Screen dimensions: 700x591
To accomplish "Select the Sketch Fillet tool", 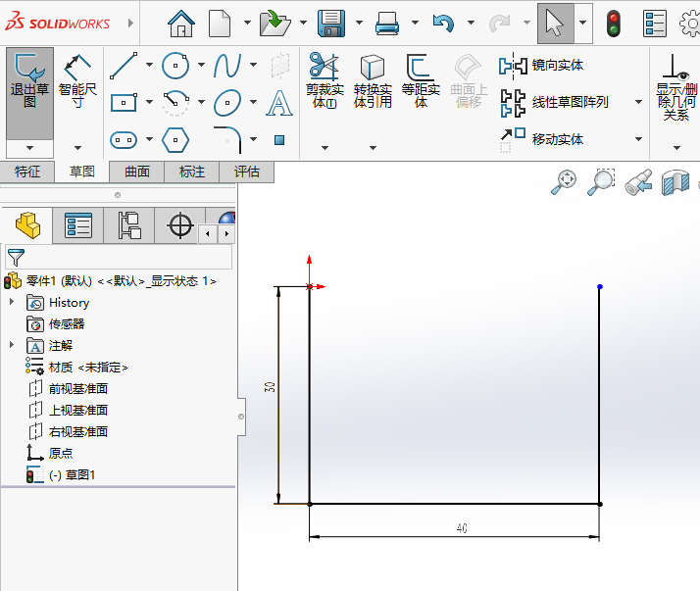I will pos(227,140).
